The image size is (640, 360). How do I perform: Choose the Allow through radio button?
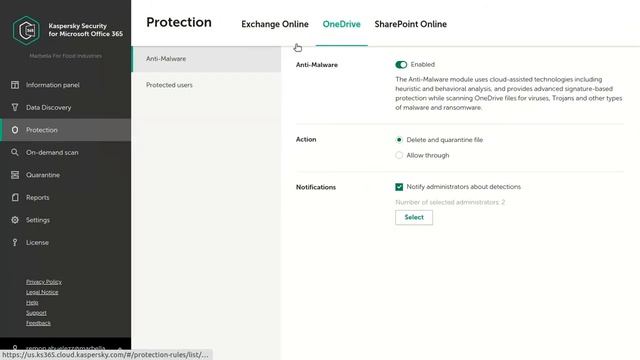[x=399, y=155]
